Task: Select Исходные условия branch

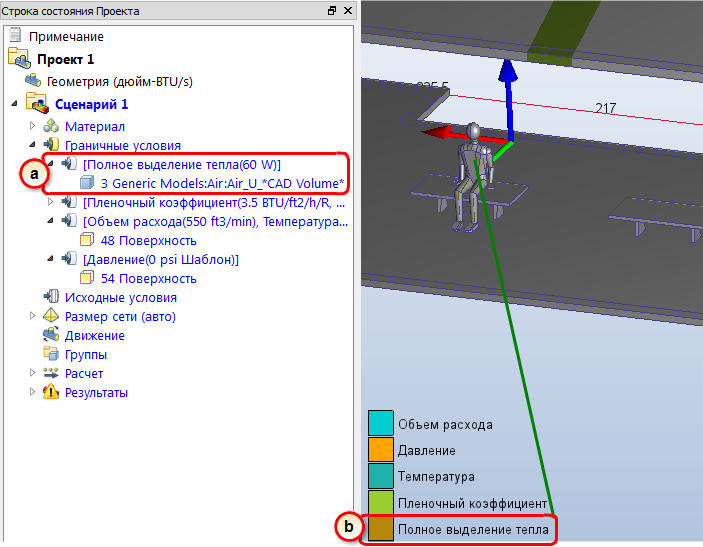Action: coord(121,297)
